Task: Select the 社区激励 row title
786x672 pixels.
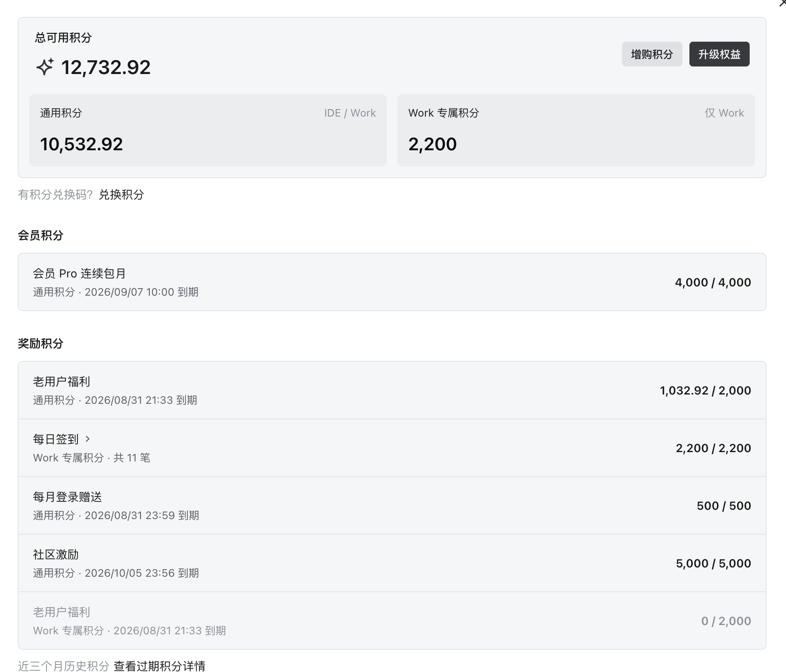Action: pos(56,555)
